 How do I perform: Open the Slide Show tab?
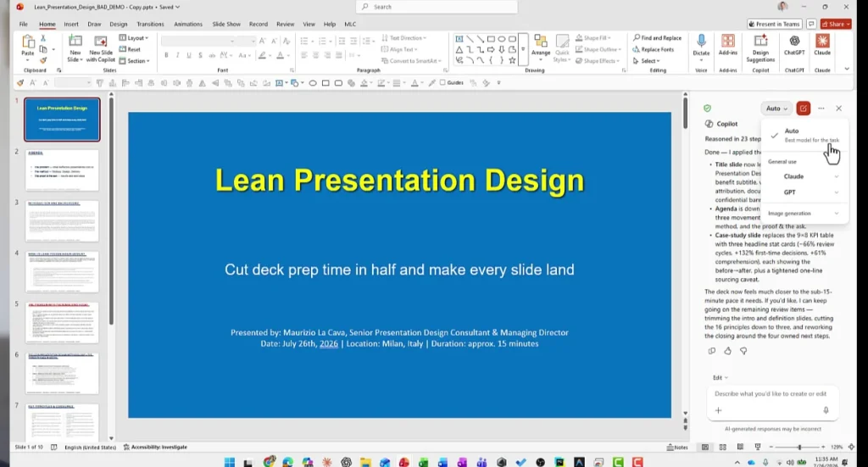225,24
